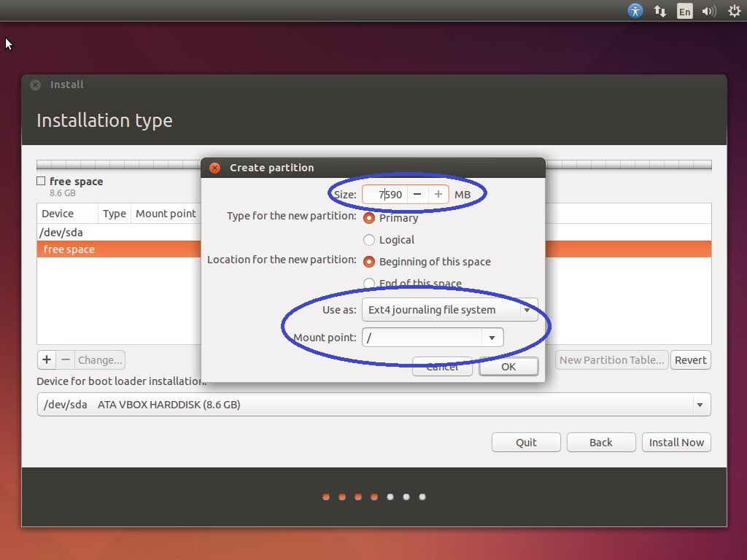
Task: Click inside the Size input field
Action: coord(387,194)
